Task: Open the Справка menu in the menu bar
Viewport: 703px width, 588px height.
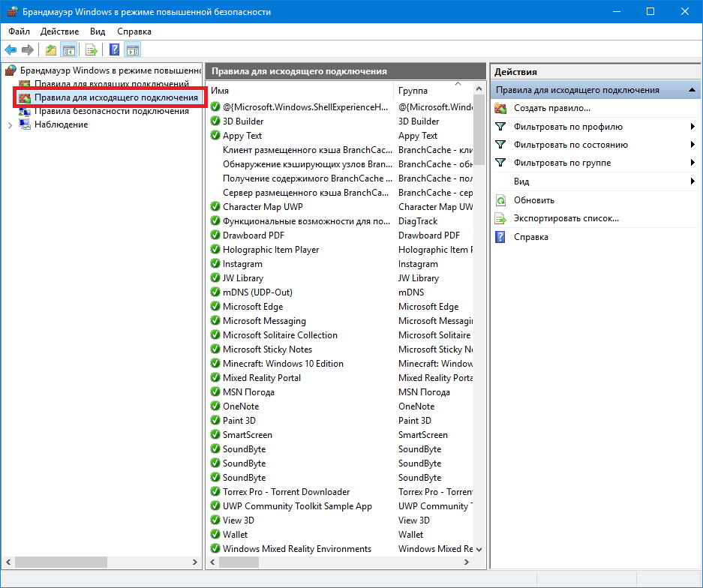Action: click(x=134, y=31)
